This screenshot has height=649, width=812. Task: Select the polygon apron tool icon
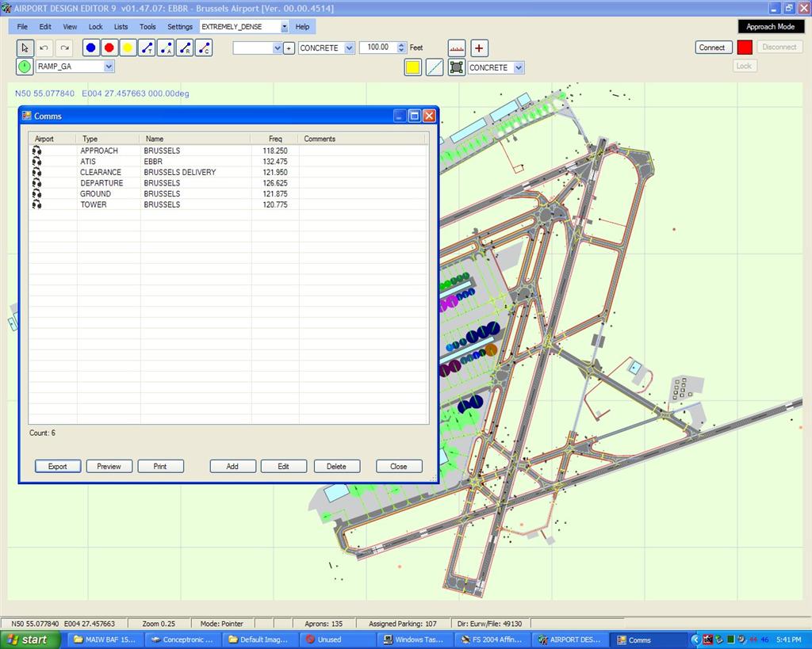(x=456, y=67)
